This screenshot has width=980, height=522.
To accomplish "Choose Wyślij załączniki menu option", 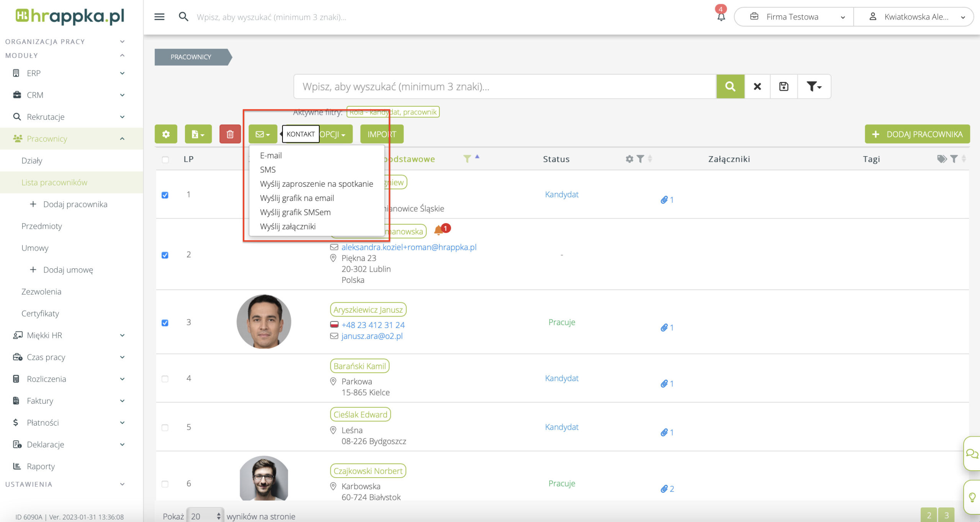I will pyautogui.click(x=287, y=227).
